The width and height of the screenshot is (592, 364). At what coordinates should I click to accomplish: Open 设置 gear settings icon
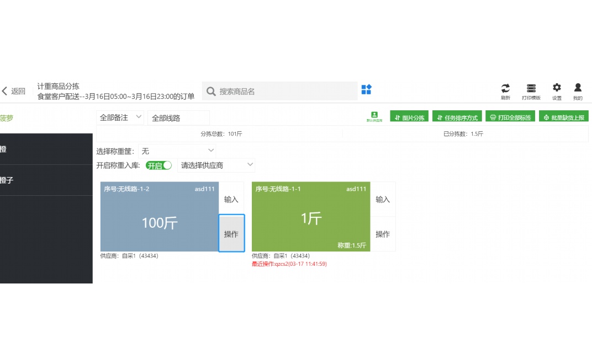click(557, 92)
